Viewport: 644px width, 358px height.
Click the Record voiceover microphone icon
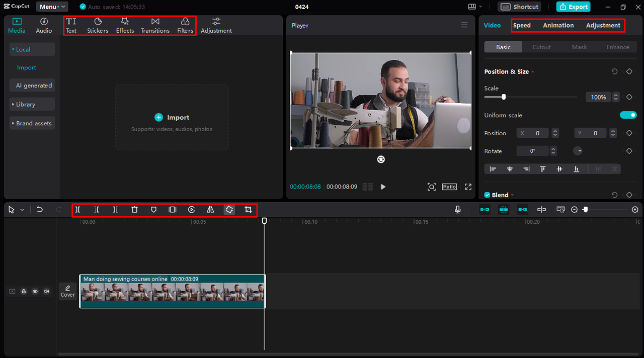tap(458, 210)
